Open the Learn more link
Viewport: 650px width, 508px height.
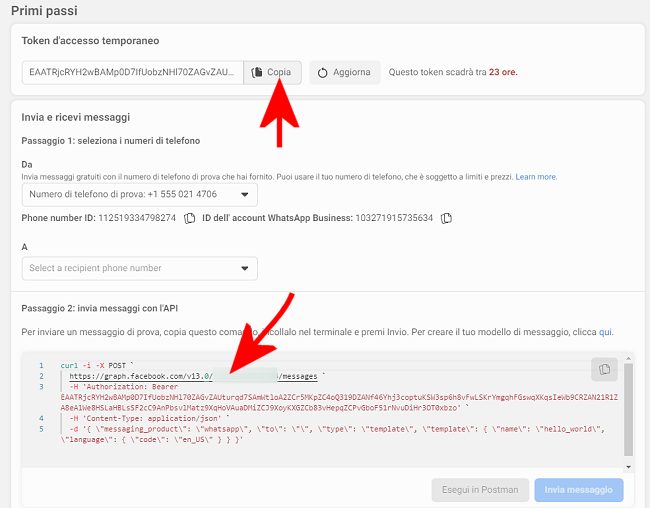tap(536, 177)
